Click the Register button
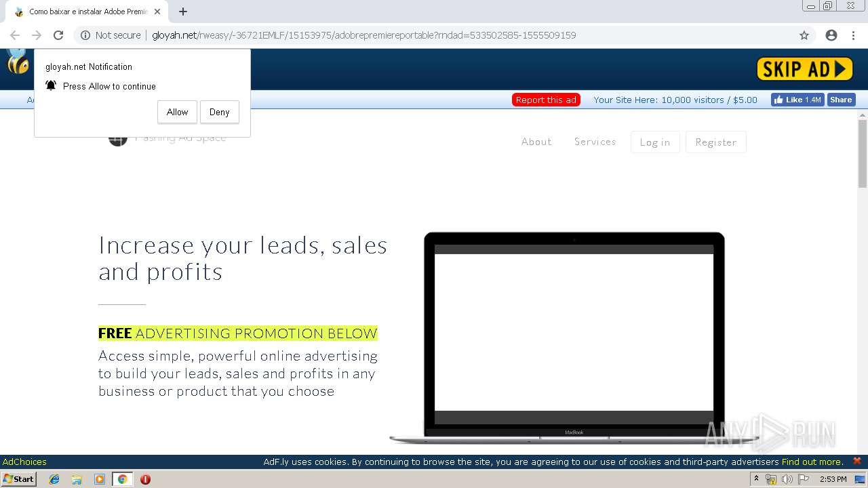 click(716, 142)
